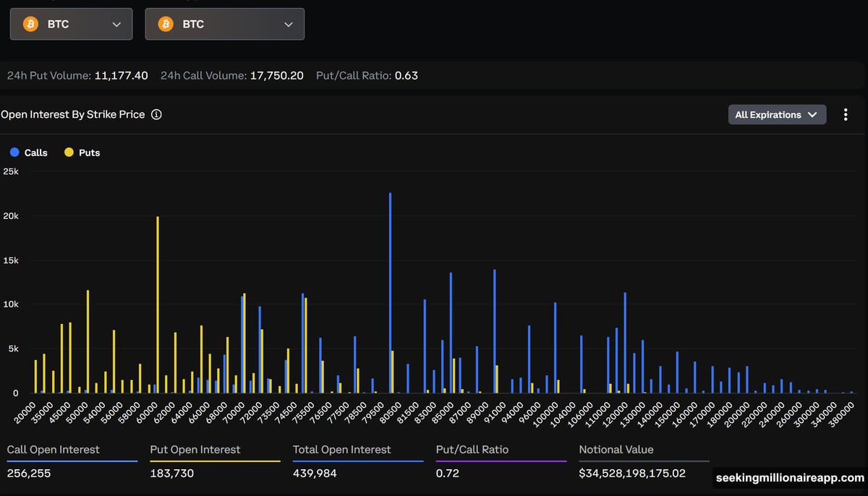Screen dimensions: 868x496
Task: Click the 24h Put Volume value
Action: pyautogui.click(x=121, y=75)
